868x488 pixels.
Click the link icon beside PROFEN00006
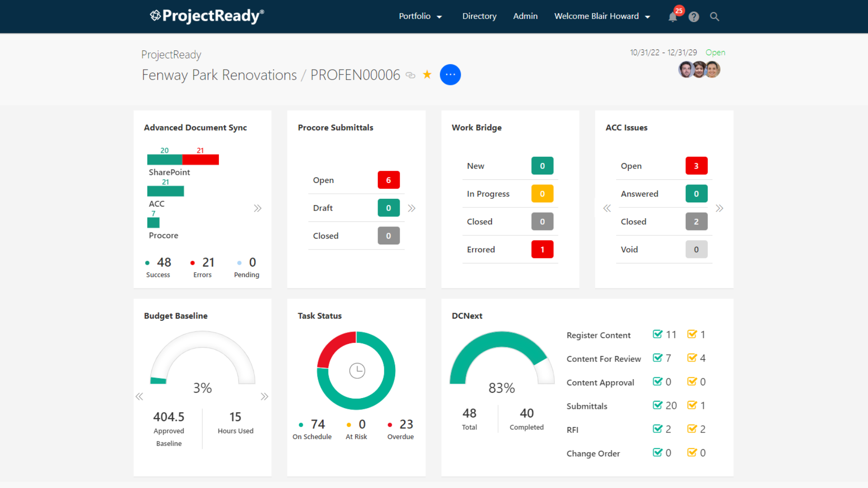tap(410, 75)
